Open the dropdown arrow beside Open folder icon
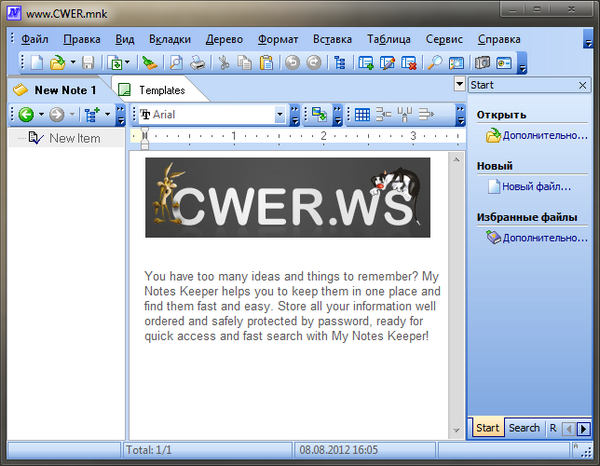Viewport: 600px width, 466px height. point(71,64)
